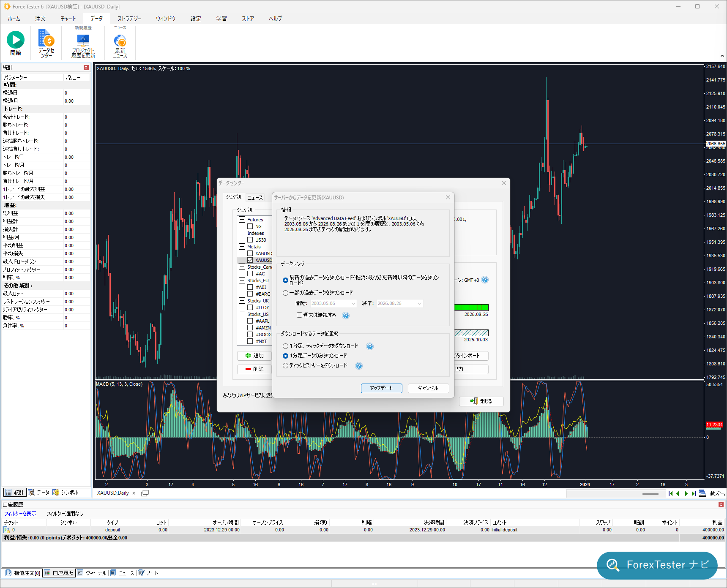Image resolution: width=727 pixels, height=588 pixels.
Task: Collapse the Stocks_UK tree group
Action: 242,301
